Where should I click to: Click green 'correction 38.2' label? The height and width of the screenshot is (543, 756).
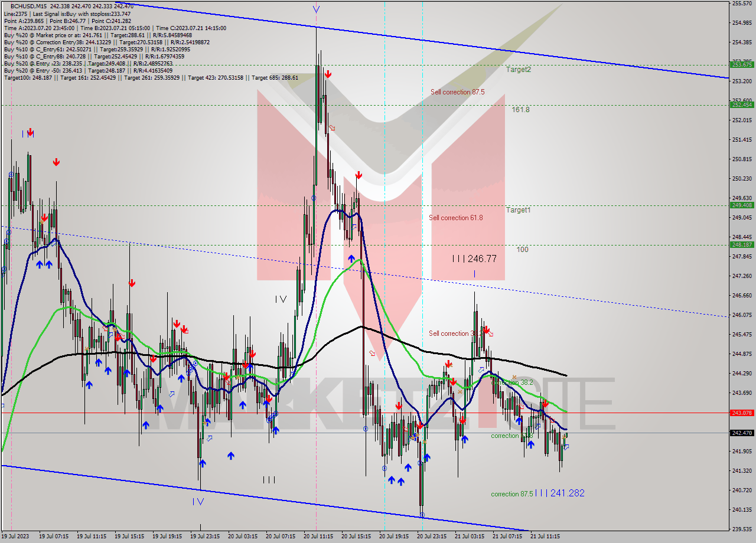[x=513, y=382]
